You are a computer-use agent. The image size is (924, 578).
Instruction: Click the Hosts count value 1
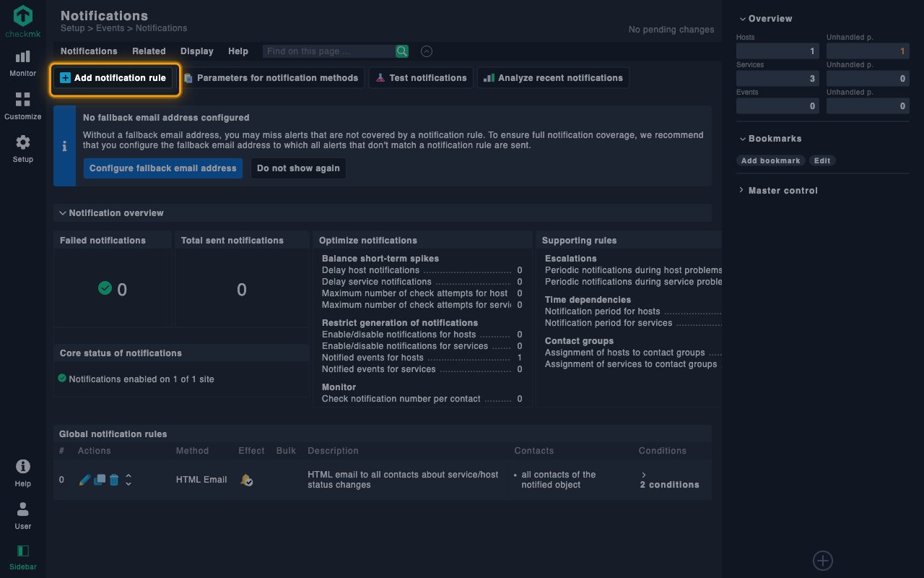click(x=777, y=51)
